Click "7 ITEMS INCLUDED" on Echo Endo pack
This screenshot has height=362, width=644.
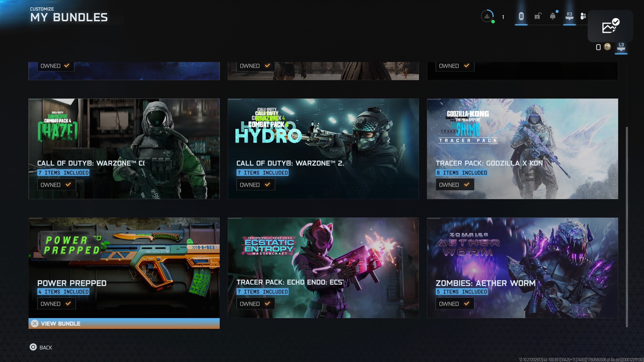point(262,292)
